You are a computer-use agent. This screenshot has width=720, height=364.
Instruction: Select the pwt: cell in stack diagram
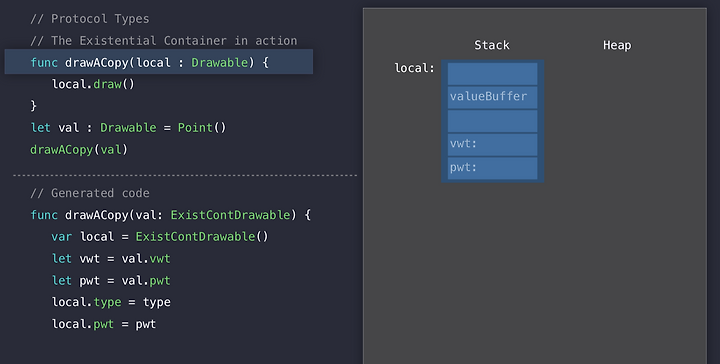click(x=492, y=168)
